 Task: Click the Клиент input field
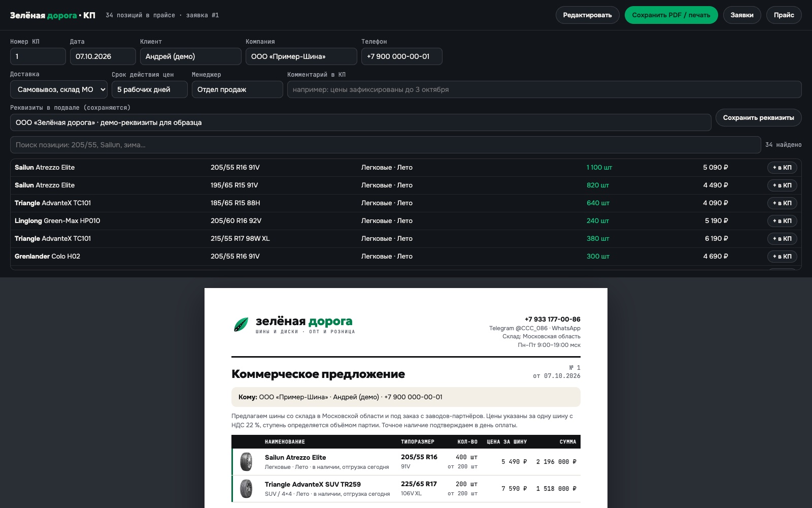(x=191, y=56)
